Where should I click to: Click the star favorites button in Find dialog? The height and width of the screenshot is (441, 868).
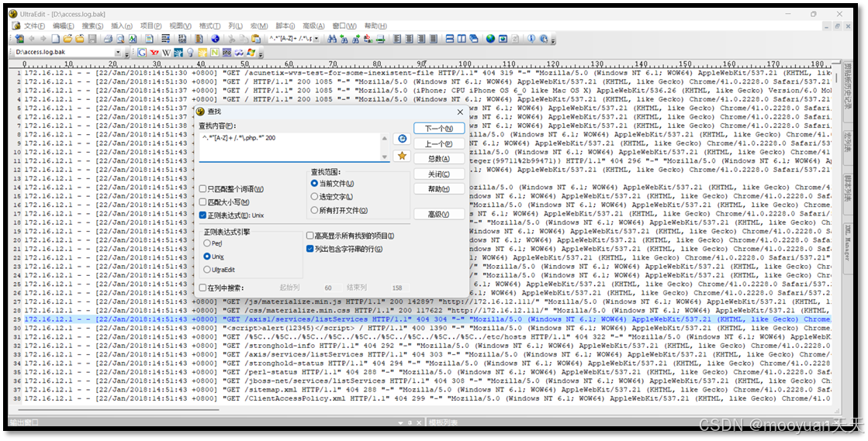(x=402, y=156)
